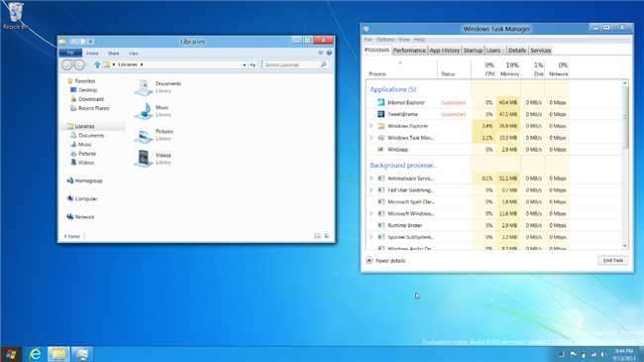644x362 pixels.
Task: Select the Internet Explorer process icon
Action: point(380,102)
